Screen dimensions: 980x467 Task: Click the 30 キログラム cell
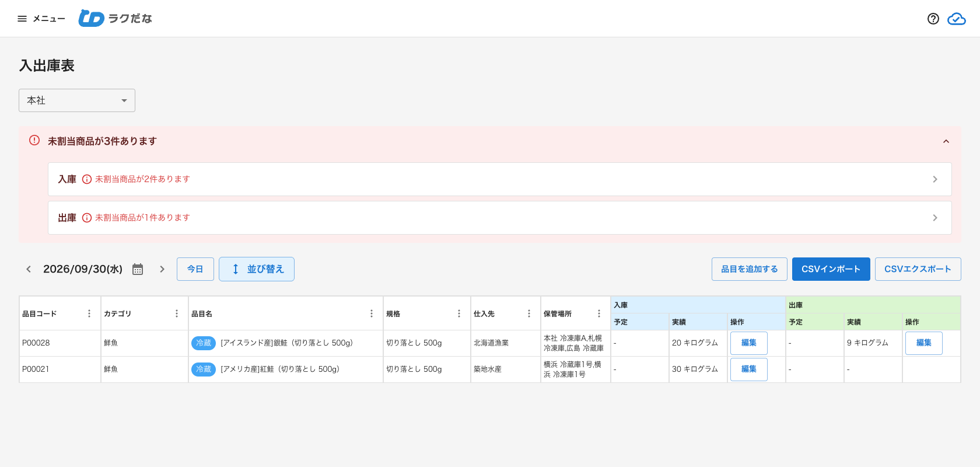698,370
